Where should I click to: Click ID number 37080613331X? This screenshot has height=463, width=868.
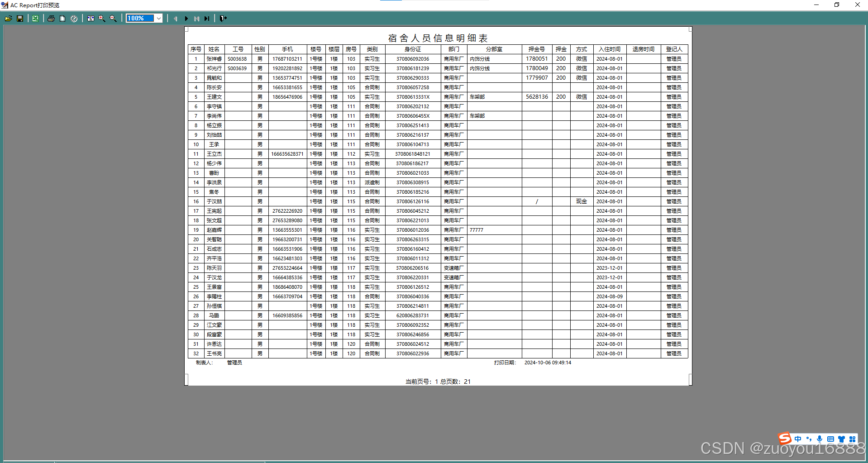point(413,97)
